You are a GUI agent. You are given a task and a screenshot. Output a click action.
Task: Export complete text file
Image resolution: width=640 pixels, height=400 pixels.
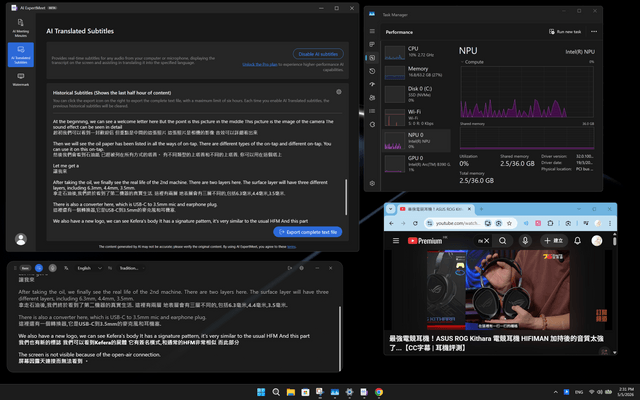click(x=308, y=232)
